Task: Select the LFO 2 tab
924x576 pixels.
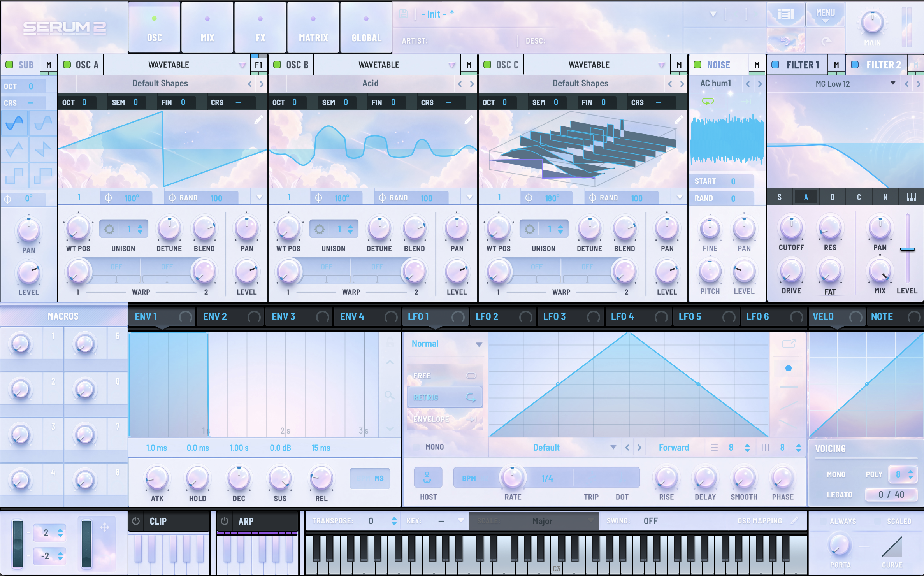Action: tap(502, 317)
